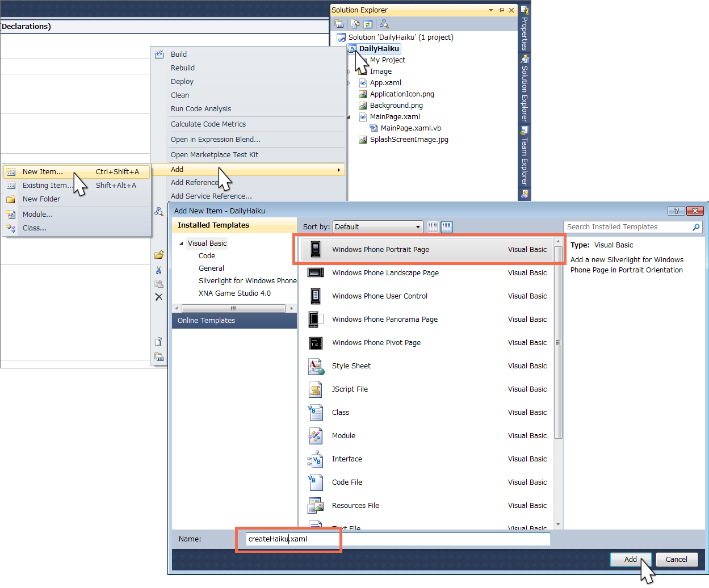
Task: Open the Sort by dropdown
Action: [x=378, y=227]
